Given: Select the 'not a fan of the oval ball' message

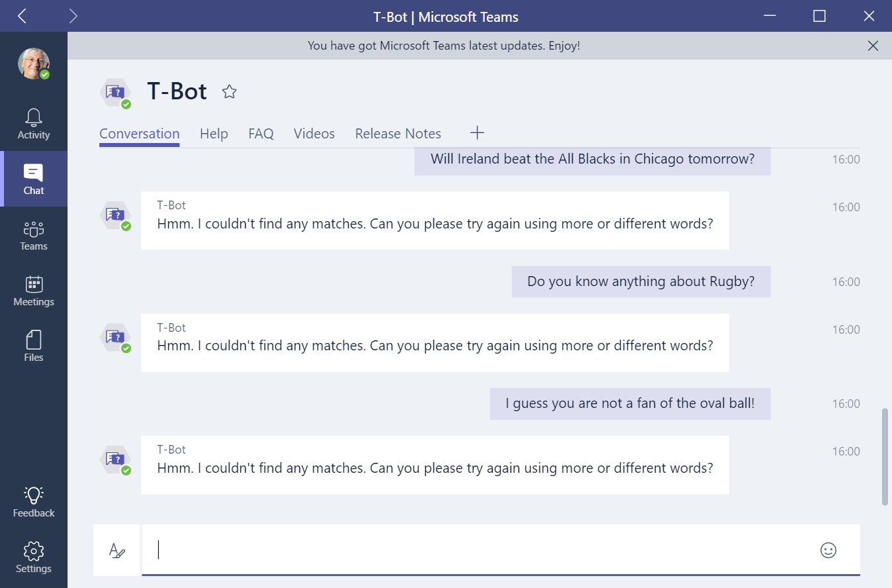Looking at the screenshot, I should point(630,403).
